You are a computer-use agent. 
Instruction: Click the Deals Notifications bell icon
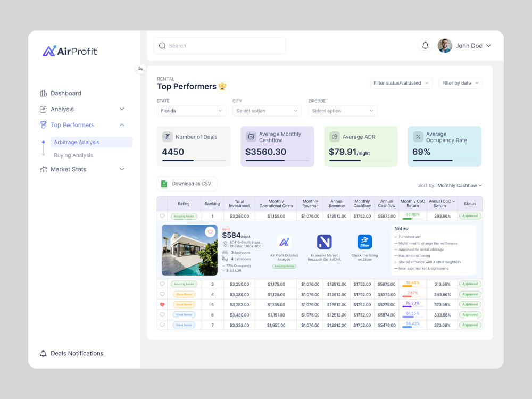(43, 353)
